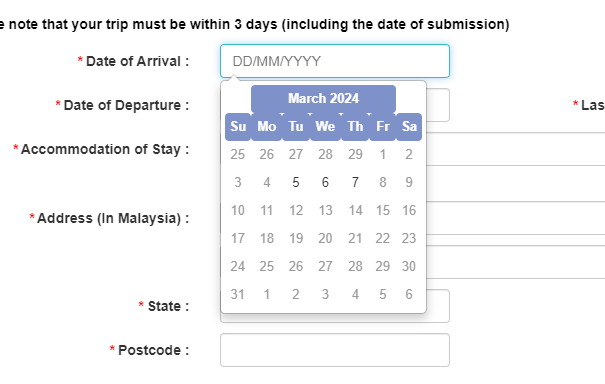Viewport: 605px width, 384px height.
Task: Click the Accommodation of Stay field
Action: pyautogui.click(x=515, y=149)
